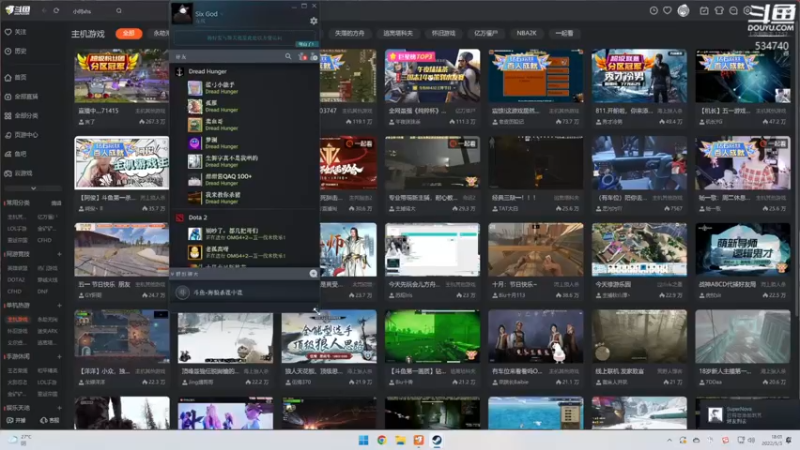Click 开播 button at sidebar bottom
The width and height of the screenshot is (800, 450).
point(16,420)
